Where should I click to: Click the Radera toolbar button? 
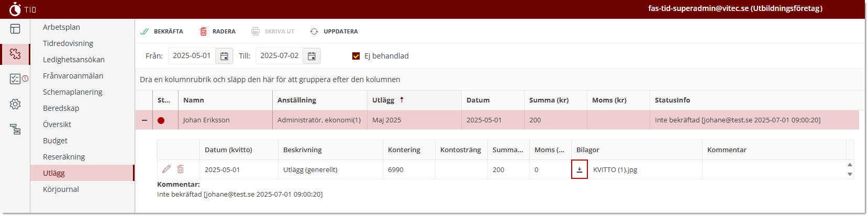click(x=217, y=31)
